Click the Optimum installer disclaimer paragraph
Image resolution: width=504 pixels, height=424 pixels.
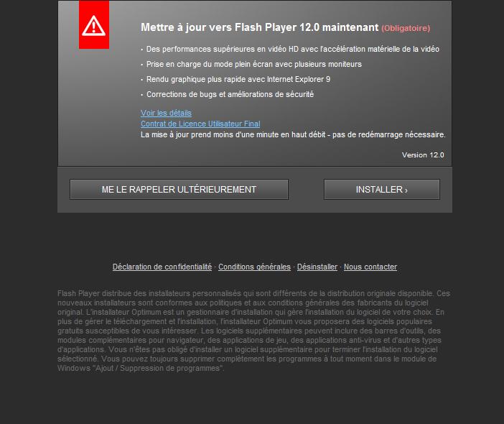[x=253, y=331]
